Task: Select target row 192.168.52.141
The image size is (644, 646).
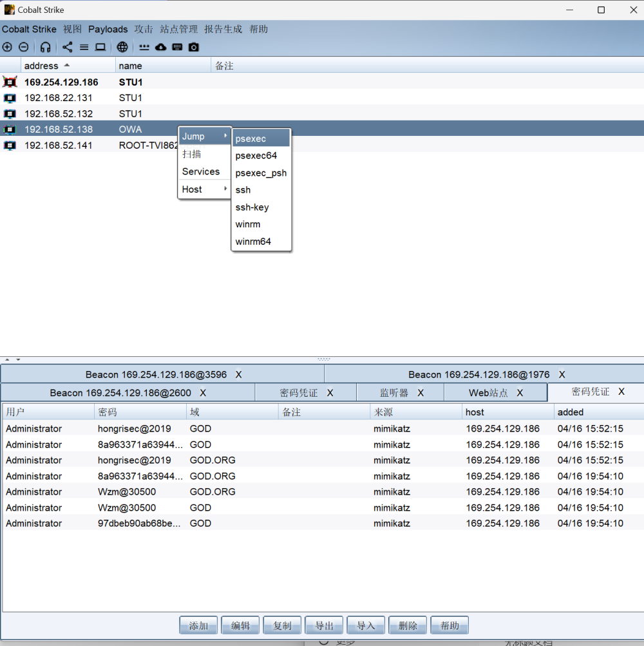Action: tap(58, 145)
